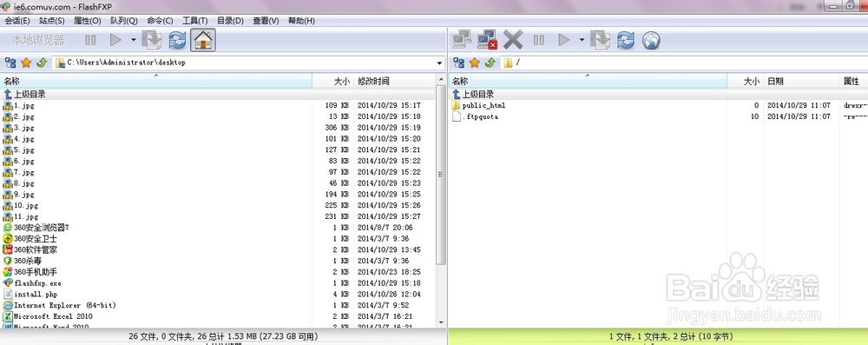Sort remote list by 日期 column header
Image resolution: width=868 pixels, height=345 pixels.
point(801,82)
